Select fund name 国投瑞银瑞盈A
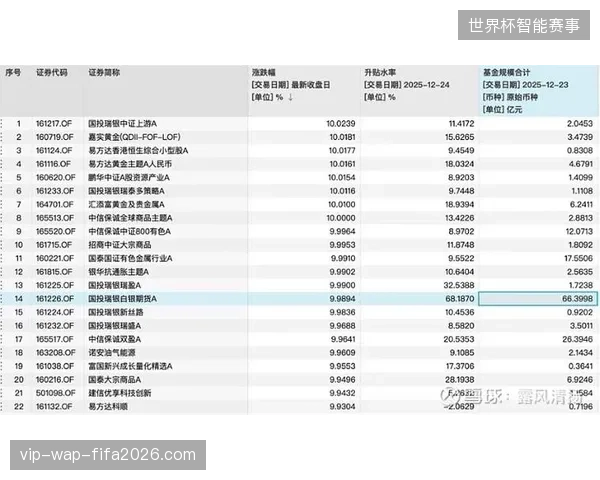The width and height of the screenshot is (600, 480). [114, 285]
